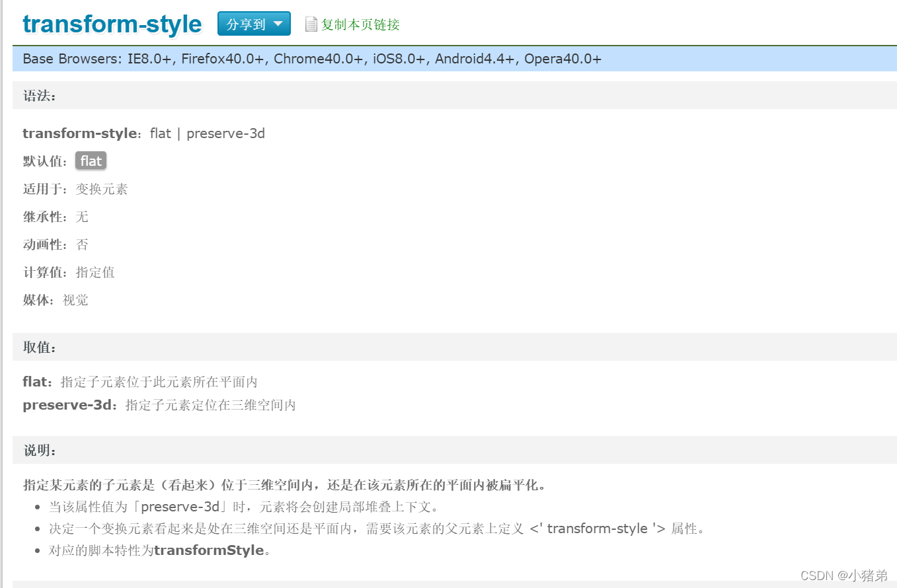Screen dimensions: 897x588
Task: Select the 取值: section header
Action: (x=455, y=347)
